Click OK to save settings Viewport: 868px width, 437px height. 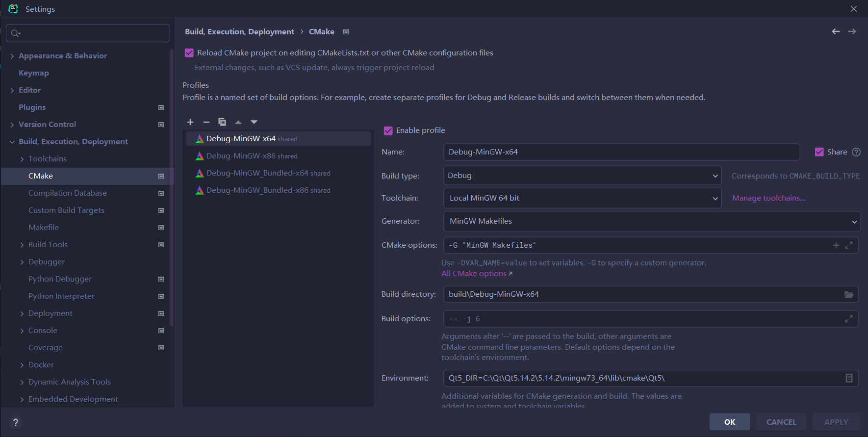(730, 422)
